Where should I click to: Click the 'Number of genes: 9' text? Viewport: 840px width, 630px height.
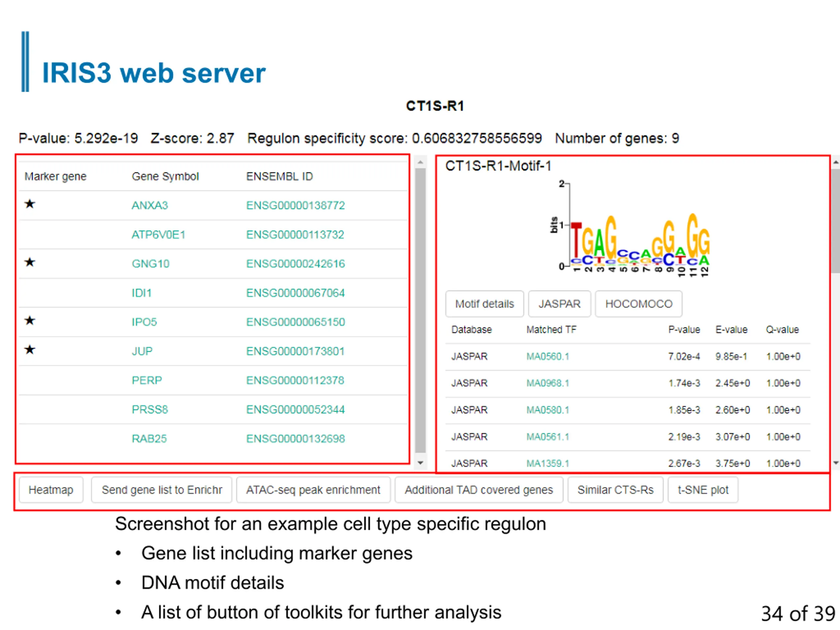coord(617,138)
